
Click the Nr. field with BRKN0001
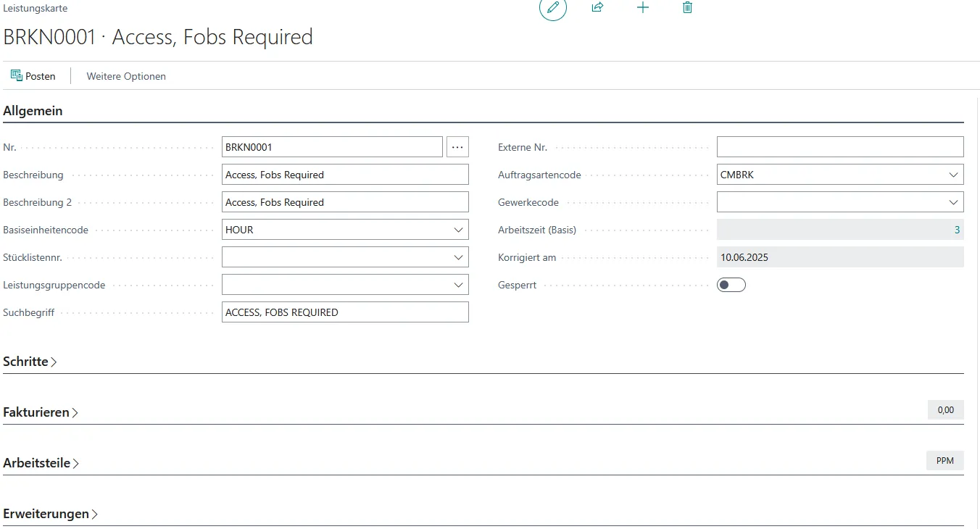(332, 147)
